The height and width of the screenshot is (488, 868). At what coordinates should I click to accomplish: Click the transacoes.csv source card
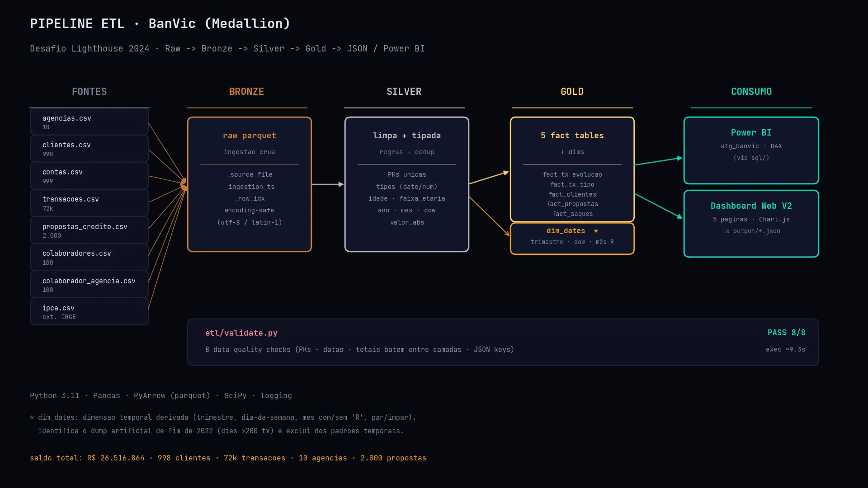point(90,203)
